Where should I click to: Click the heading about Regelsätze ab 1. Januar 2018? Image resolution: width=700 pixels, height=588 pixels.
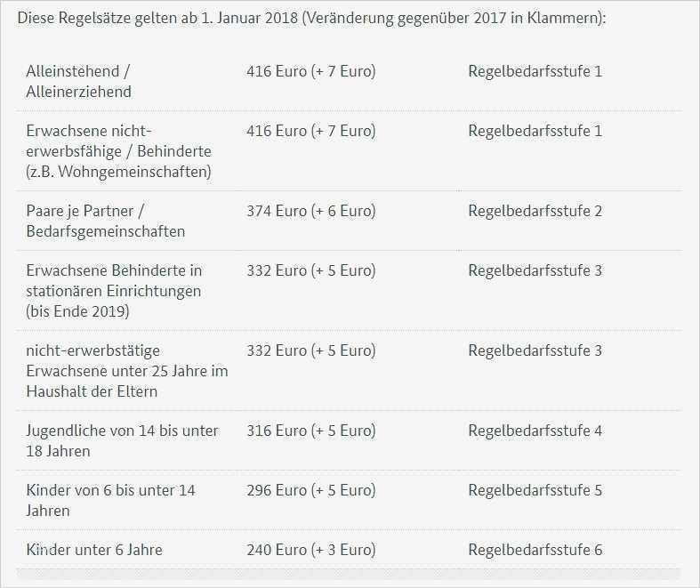(x=311, y=18)
